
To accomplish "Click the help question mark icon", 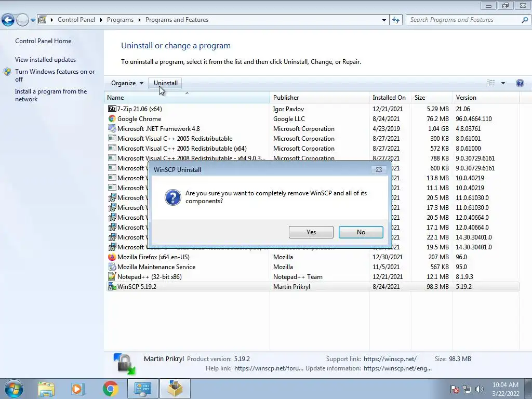I will [x=520, y=83].
